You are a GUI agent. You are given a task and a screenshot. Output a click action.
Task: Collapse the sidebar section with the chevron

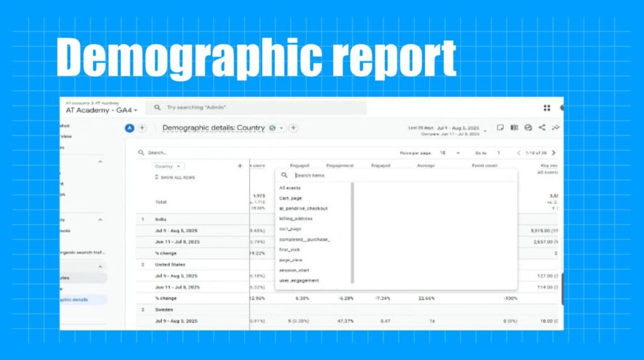(x=100, y=162)
